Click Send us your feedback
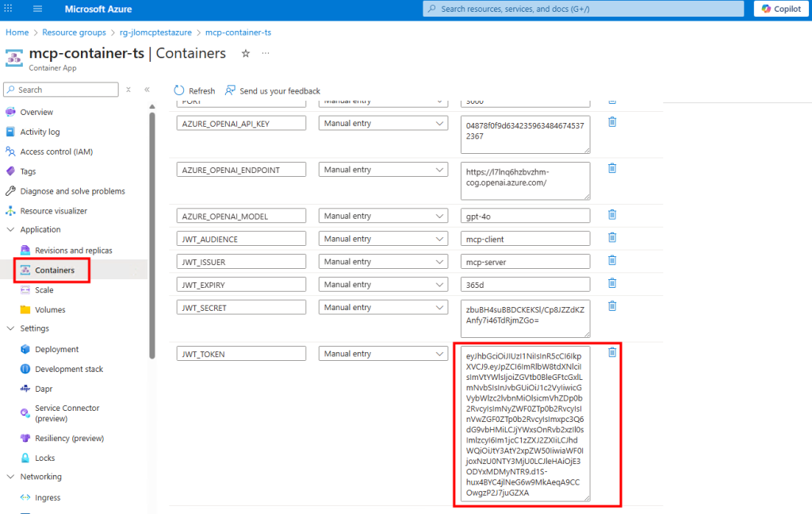Viewport: 812px width, 514px height. [273, 90]
